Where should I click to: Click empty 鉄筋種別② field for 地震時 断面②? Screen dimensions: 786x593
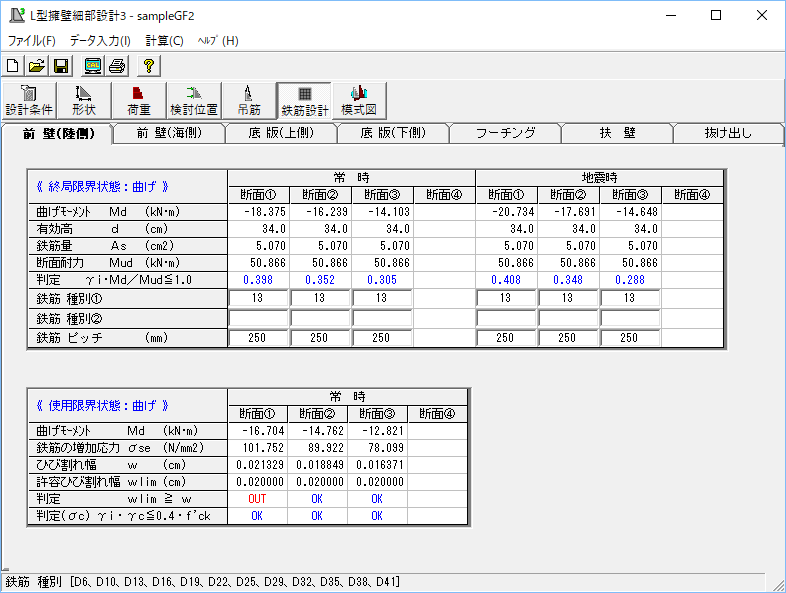(568, 318)
